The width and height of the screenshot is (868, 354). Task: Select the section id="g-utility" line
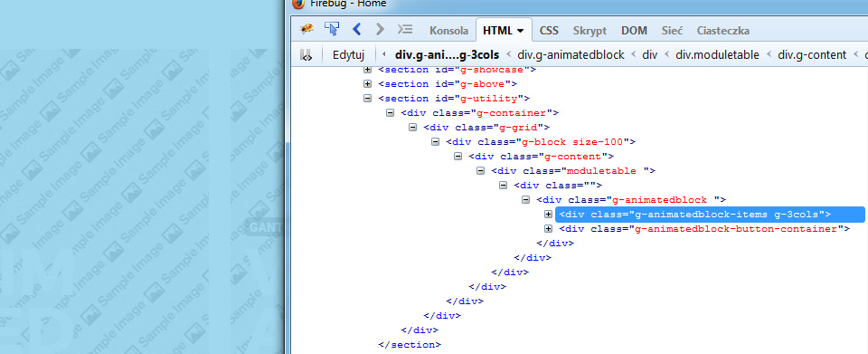tap(454, 99)
